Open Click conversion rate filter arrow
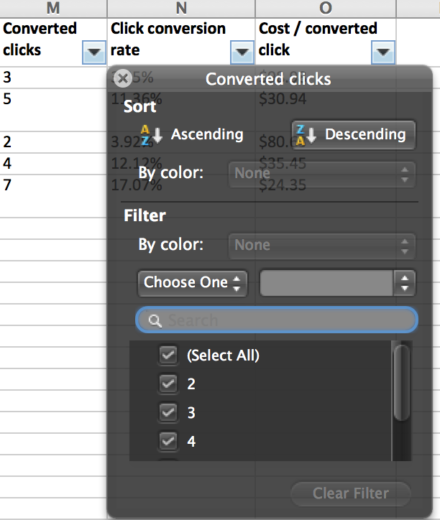The height and width of the screenshot is (520, 440). (x=242, y=52)
